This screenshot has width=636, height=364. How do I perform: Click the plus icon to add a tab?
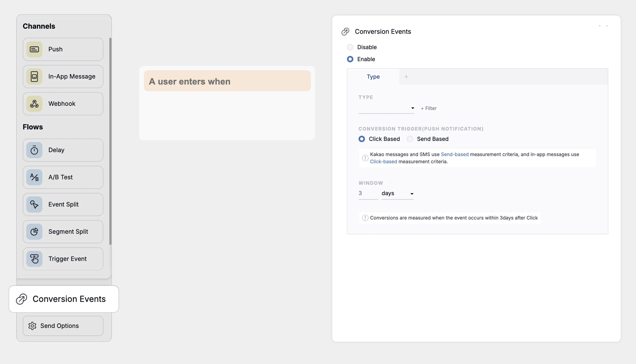[x=406, y=77]
